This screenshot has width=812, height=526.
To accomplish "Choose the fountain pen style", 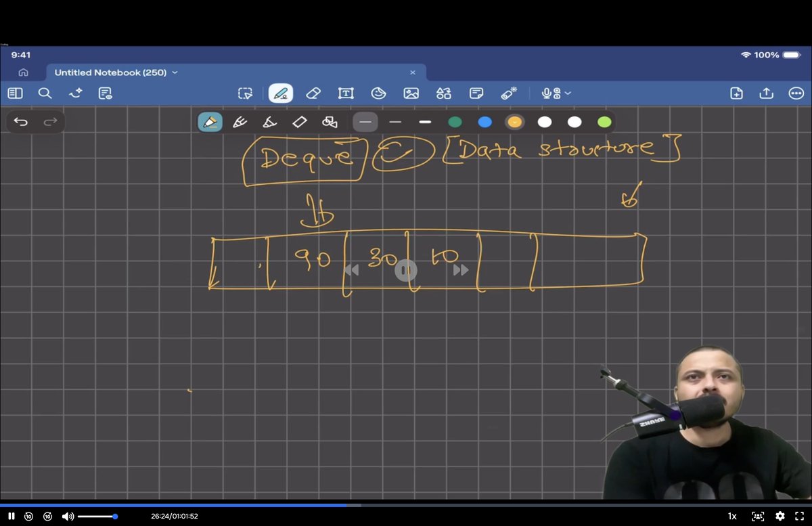I will point(210,122).
